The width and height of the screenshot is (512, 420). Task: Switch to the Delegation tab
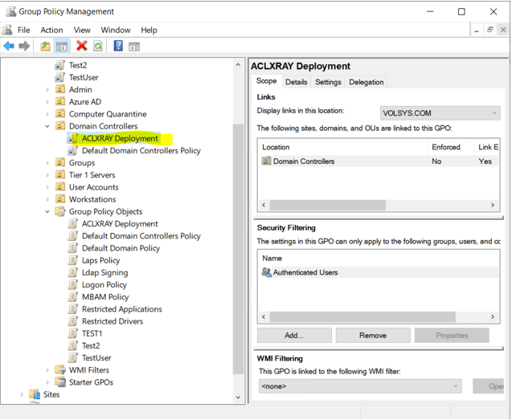[x=366, y=82]
